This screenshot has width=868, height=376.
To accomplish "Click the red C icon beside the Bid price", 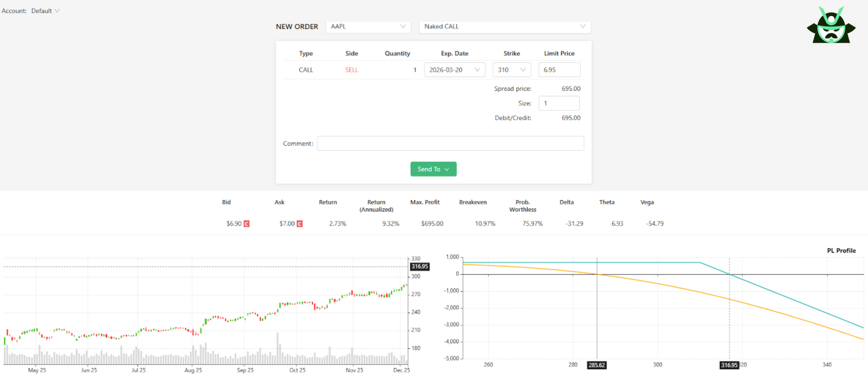I will (x=247, y=224).
